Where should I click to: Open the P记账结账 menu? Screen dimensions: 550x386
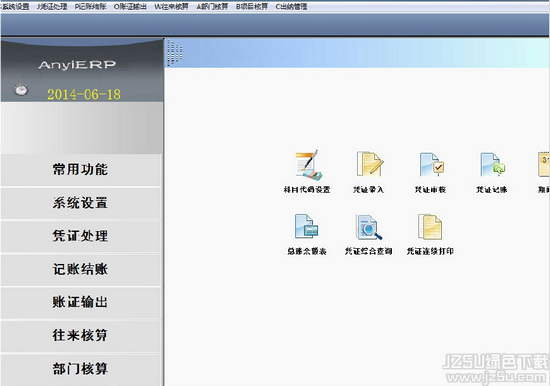pos(90,7)
